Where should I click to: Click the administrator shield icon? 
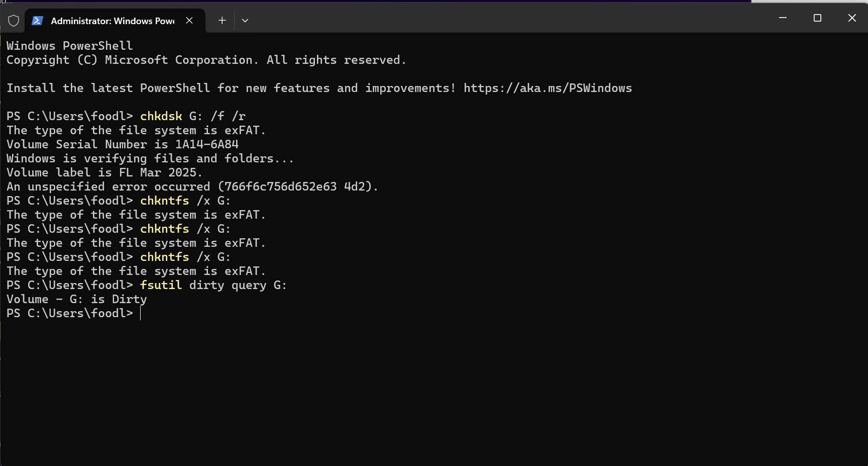click(x=14, y=21)
